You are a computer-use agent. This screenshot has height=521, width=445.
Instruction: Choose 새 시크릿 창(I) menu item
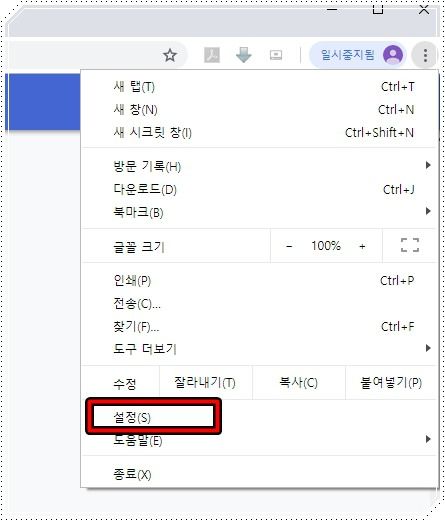pos(259,133)
